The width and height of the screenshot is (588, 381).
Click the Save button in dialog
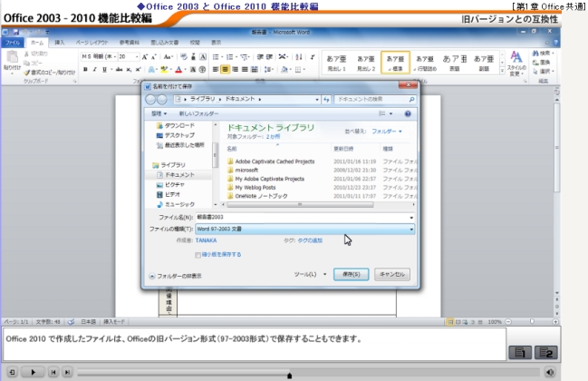pos(351,274)
